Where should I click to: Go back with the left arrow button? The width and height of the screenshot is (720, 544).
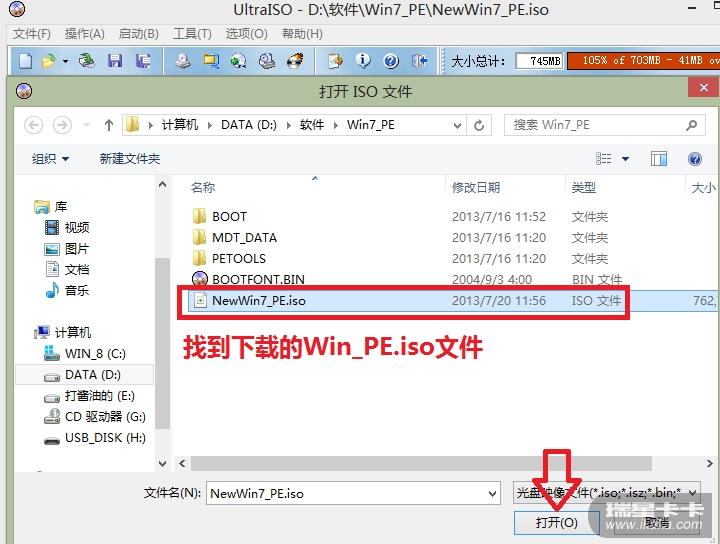click(34, 125)
